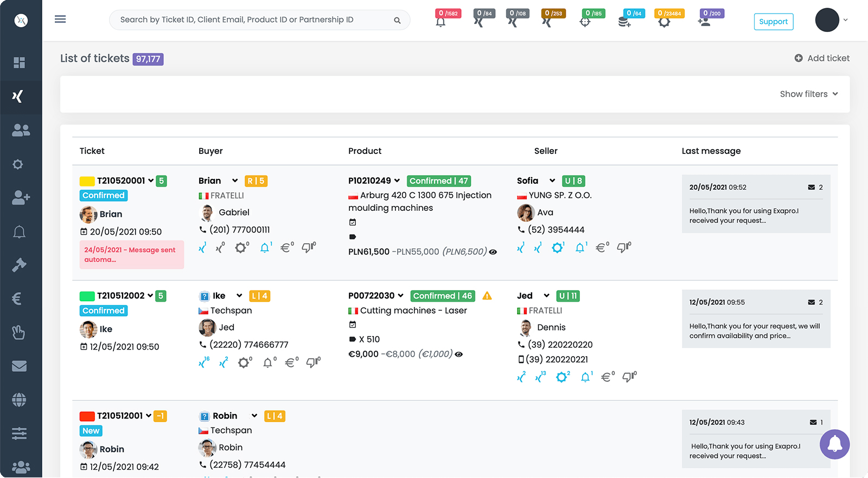Click the coins icon with the 0/64 badge
This screenshot has width=868, height=478.
tap(624, 22)
